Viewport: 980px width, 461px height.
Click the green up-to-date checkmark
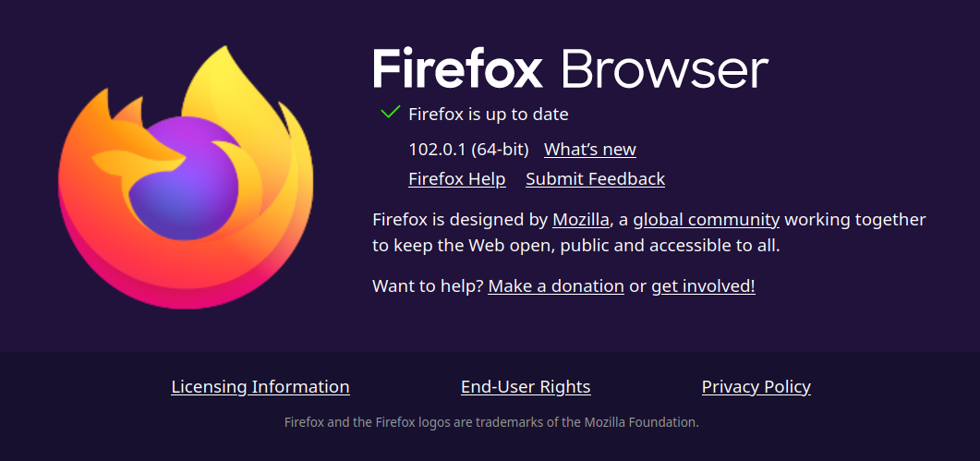click(x=390, y=113)
